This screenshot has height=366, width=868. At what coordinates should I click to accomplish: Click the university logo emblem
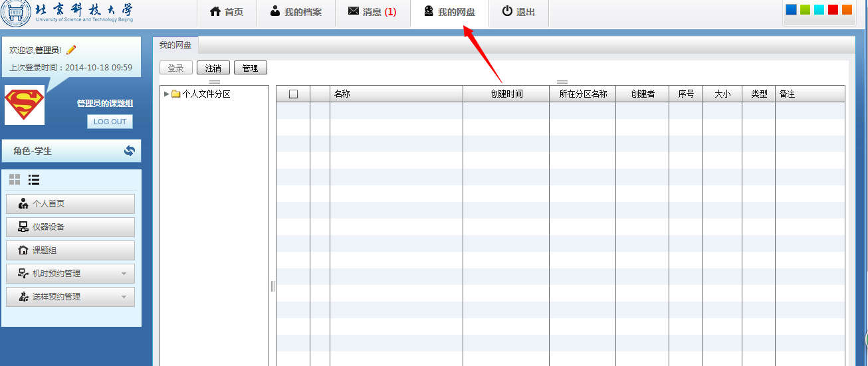(x=15, y=13)
